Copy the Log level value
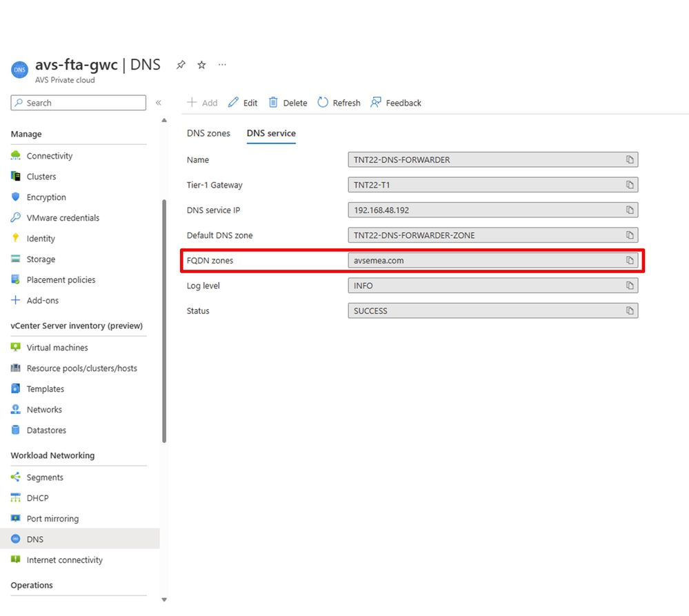 [x=629, y=286]
